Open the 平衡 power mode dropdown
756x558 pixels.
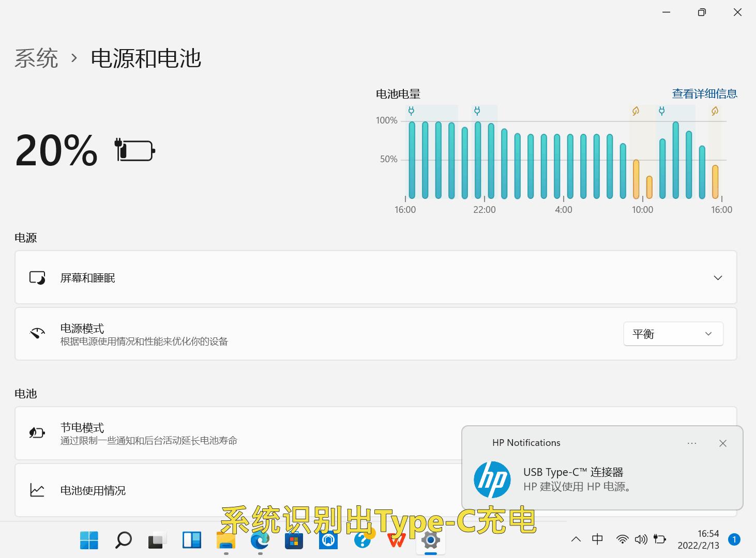pyautogui.click(x=673, y=334)
